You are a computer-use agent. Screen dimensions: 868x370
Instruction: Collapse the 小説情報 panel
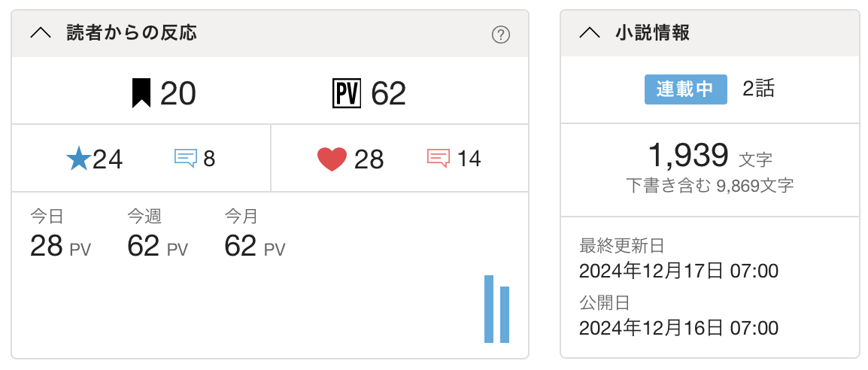(x=590, y=33)
